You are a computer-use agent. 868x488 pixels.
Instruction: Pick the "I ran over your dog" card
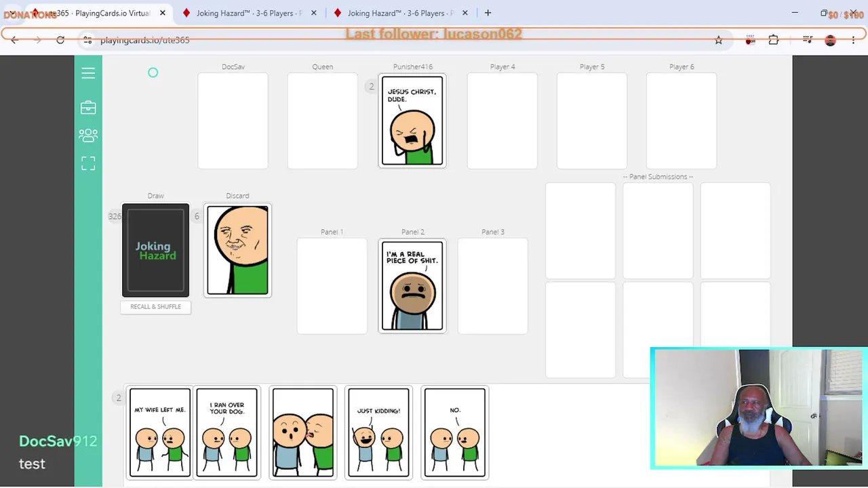click(227, 432)
